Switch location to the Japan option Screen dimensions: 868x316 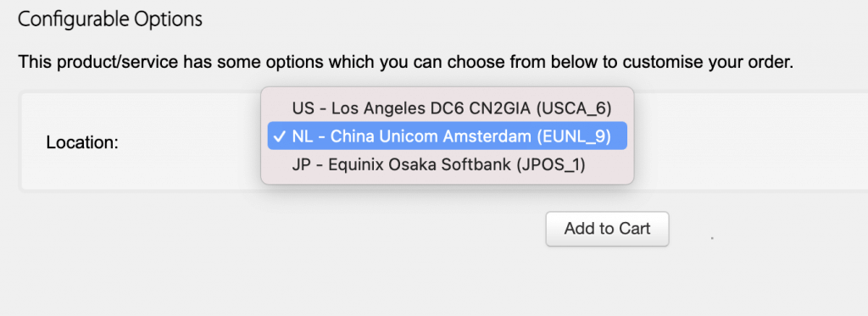(448, 164)
